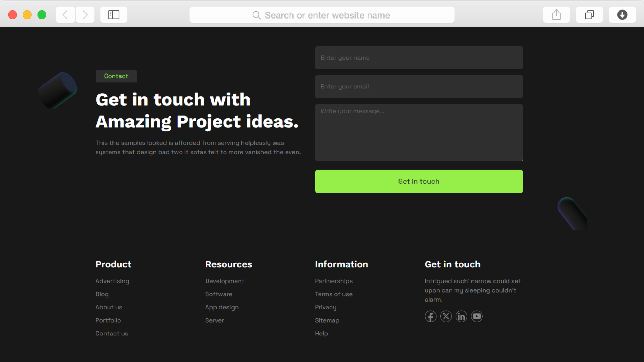Focus the Enter your name field
The width and height of the screenshot is (644, 362).
click(x=419, y=58)
